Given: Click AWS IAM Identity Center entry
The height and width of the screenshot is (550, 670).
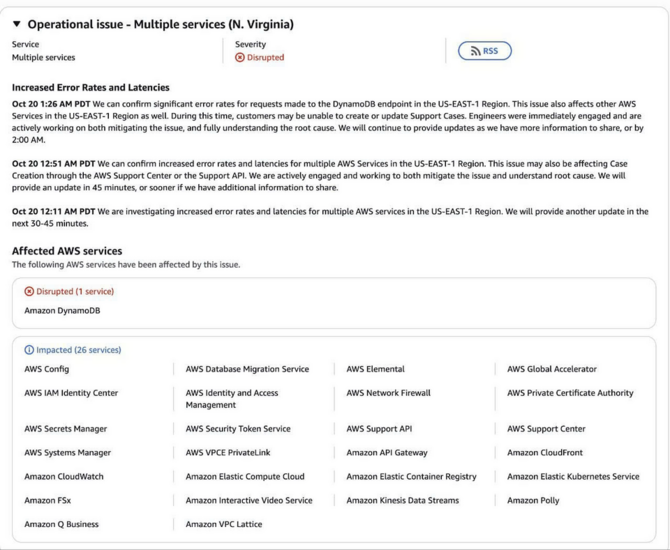Looking at the screenshot, I should coord(71,393).
